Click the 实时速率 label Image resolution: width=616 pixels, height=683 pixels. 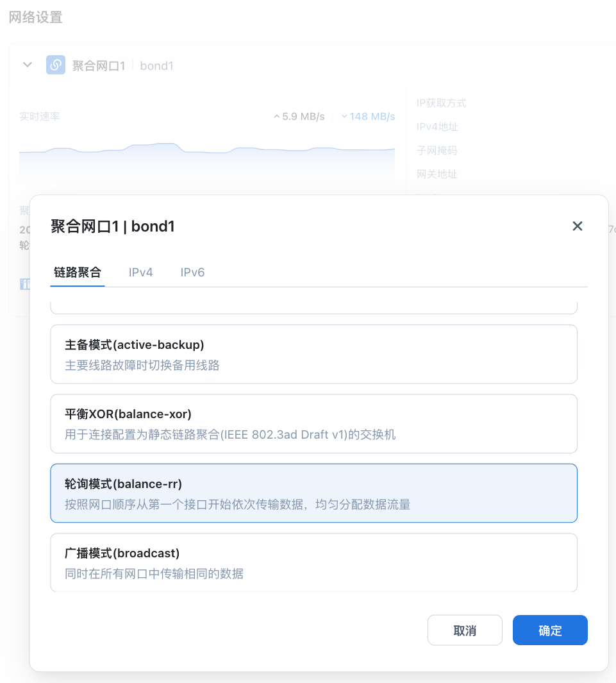pyautogui.click(x=40, y=116)
